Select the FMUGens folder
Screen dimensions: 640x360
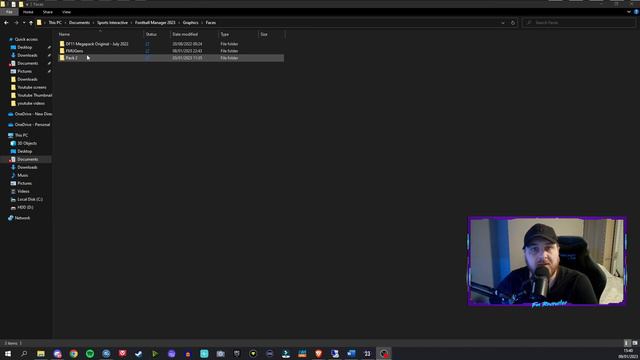[74, 51]
